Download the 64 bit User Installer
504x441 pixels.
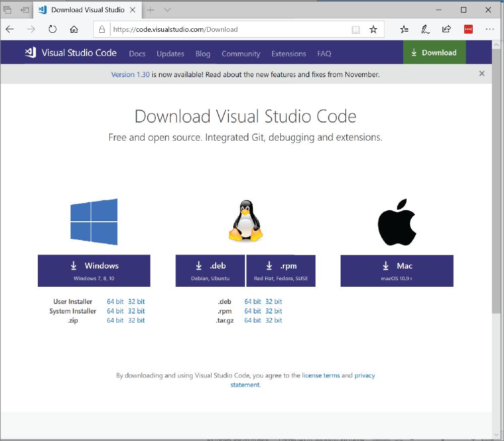click(114, 301)
